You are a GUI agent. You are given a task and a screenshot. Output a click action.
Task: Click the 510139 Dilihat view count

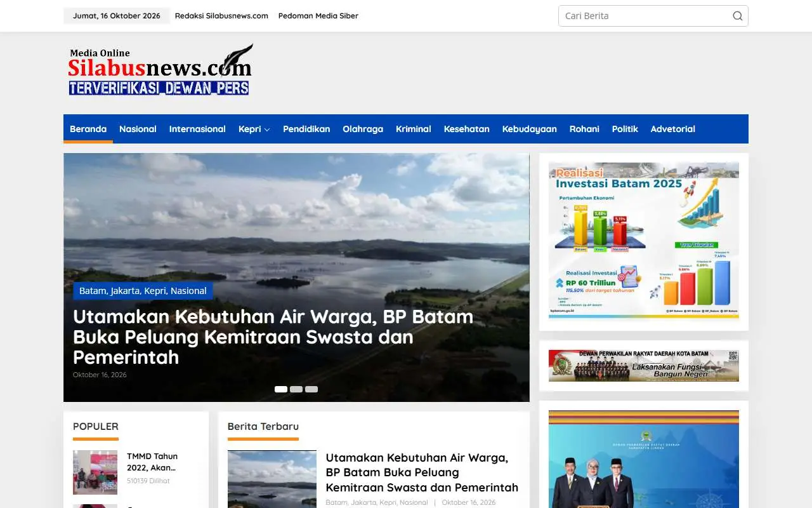coord(148,481)
